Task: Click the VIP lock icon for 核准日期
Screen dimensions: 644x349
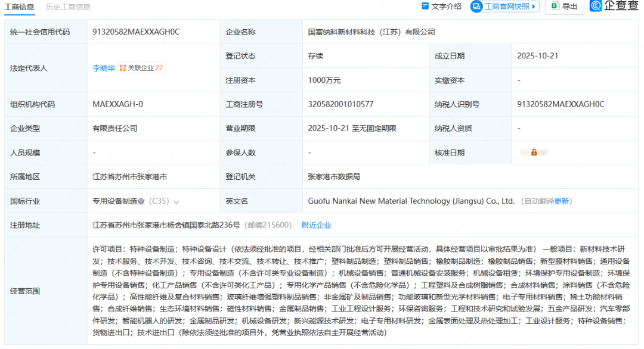Action: 534,152
